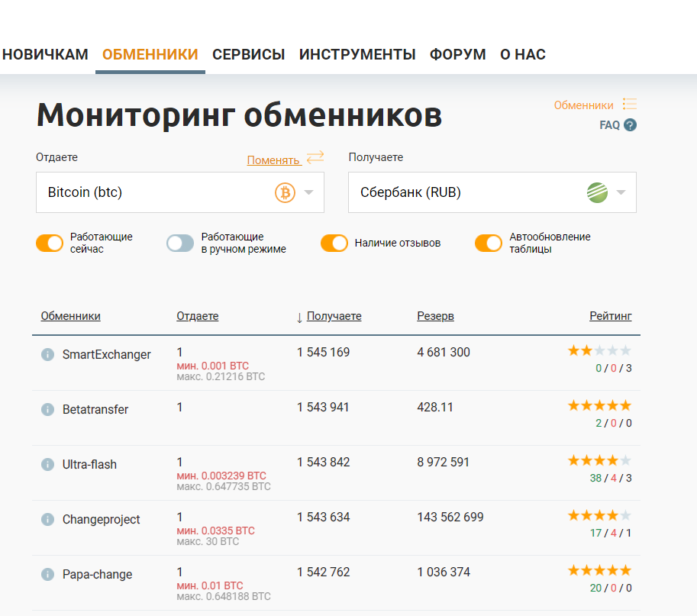Click the info icon next to Changeproject
Screen dimensions: 697x616
[47, 520]
